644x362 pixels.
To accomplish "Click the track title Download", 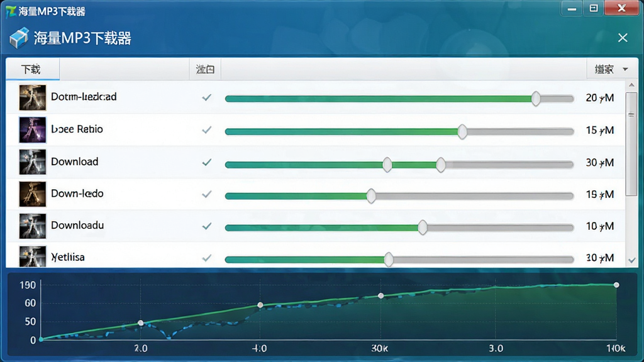I will tap(74, 162).
